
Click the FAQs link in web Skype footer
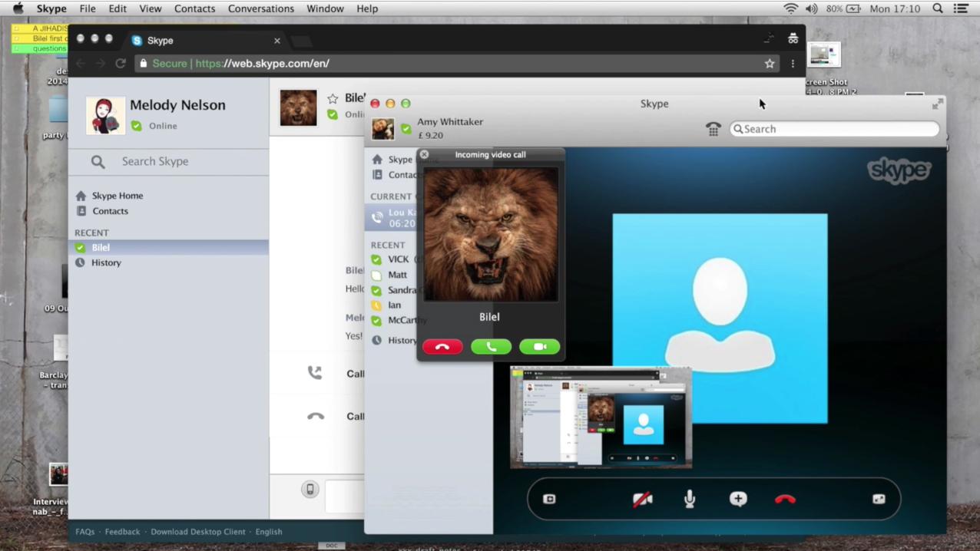pyautogui.click(x=85, y=532)
